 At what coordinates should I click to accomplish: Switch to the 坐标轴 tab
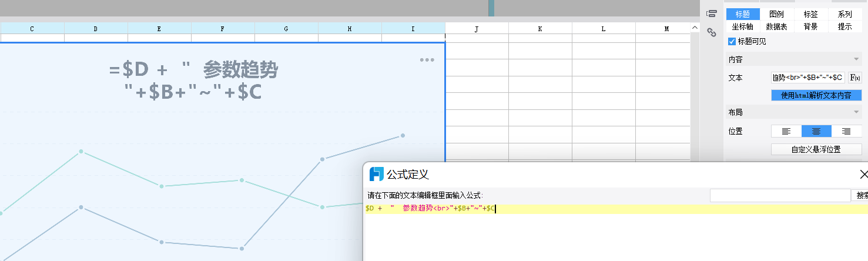pyautogui.click(x=743, y=26)
